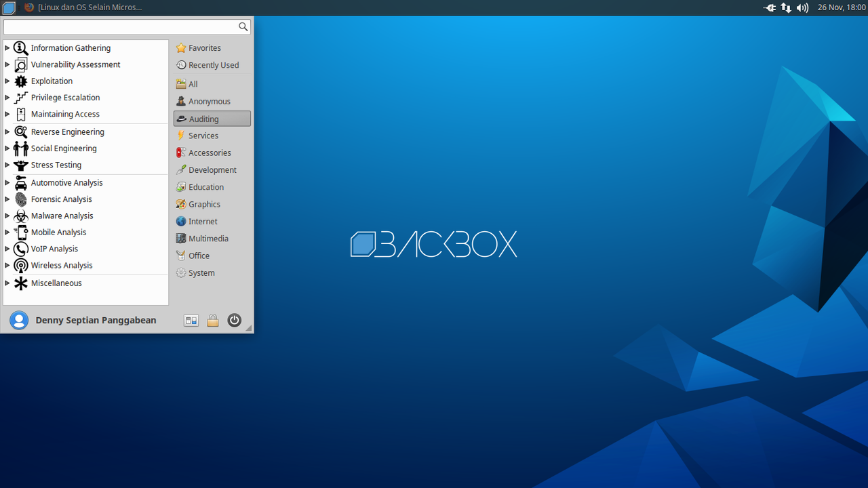Click the Forensic Analysis fingerprint icon

(x=21, y=199)
